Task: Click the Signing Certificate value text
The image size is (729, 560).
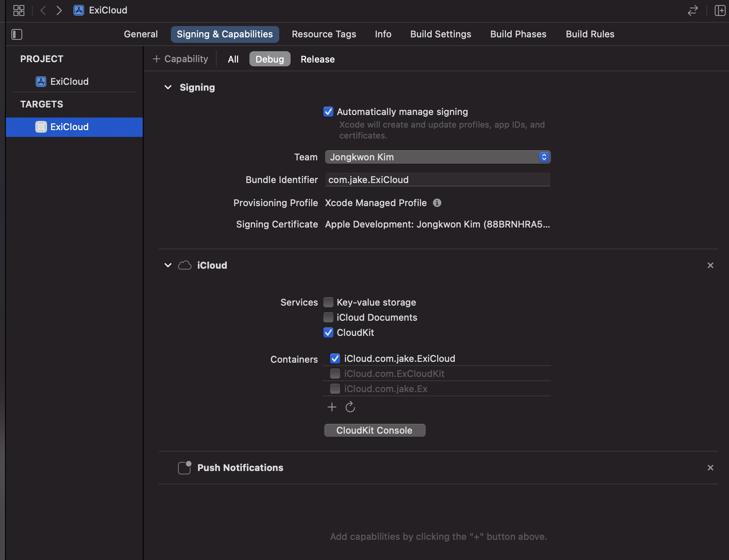Action: [x=437, y=224]
